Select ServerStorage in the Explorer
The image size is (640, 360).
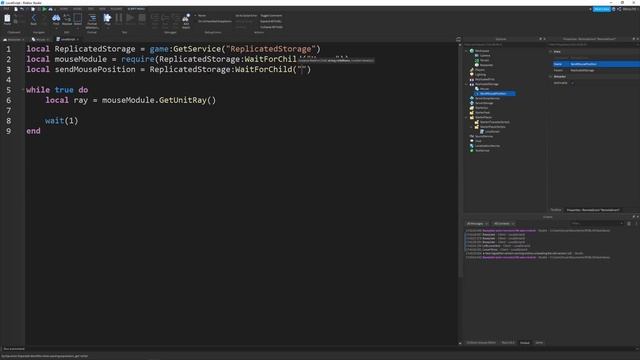tap(484, 103)
